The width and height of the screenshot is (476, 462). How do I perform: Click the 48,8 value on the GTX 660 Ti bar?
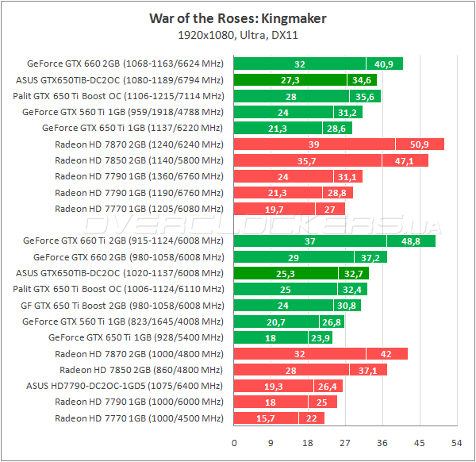pyautogui.click(x=411, y=241)
